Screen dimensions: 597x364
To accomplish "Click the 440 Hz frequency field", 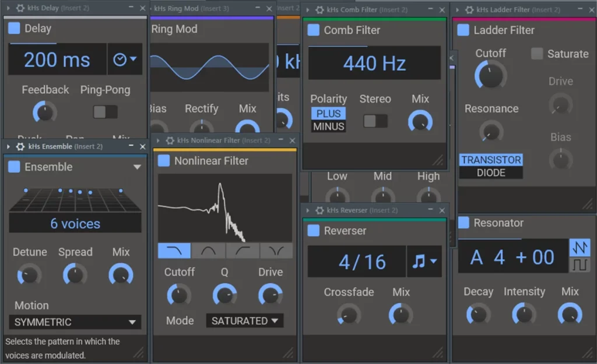I will pyautogui.click(x=374, y=63).
